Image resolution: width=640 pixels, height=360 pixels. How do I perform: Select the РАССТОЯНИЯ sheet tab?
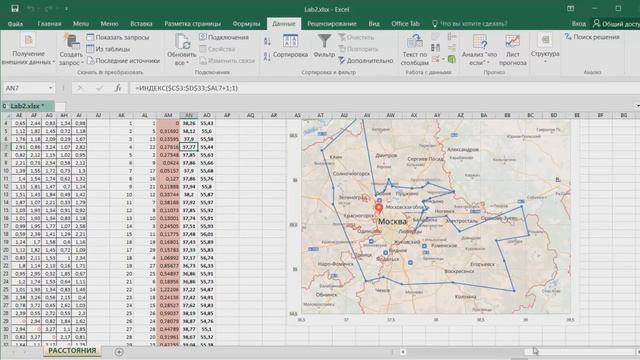point(72,351)
